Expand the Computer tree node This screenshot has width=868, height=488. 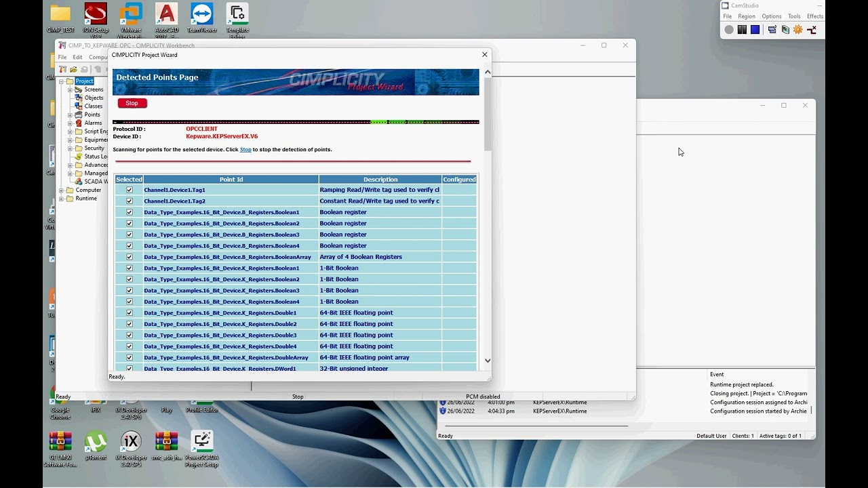tap(61, 190)
